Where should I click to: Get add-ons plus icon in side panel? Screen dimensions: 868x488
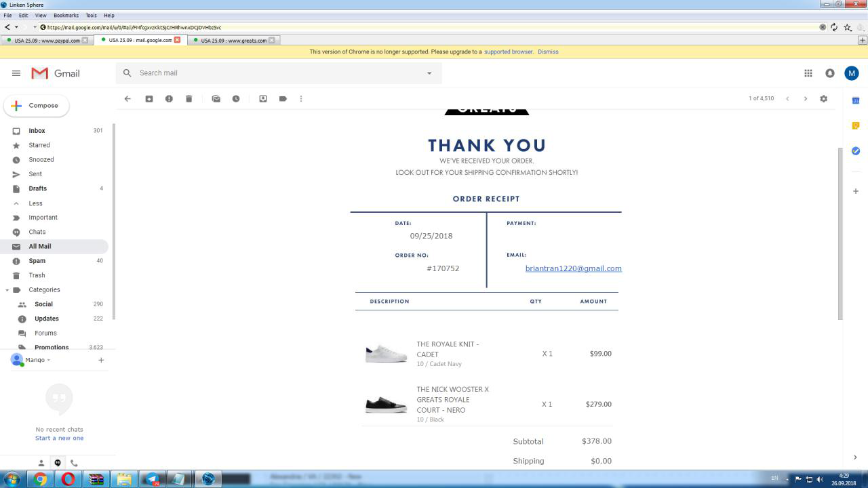click(856, 192)
